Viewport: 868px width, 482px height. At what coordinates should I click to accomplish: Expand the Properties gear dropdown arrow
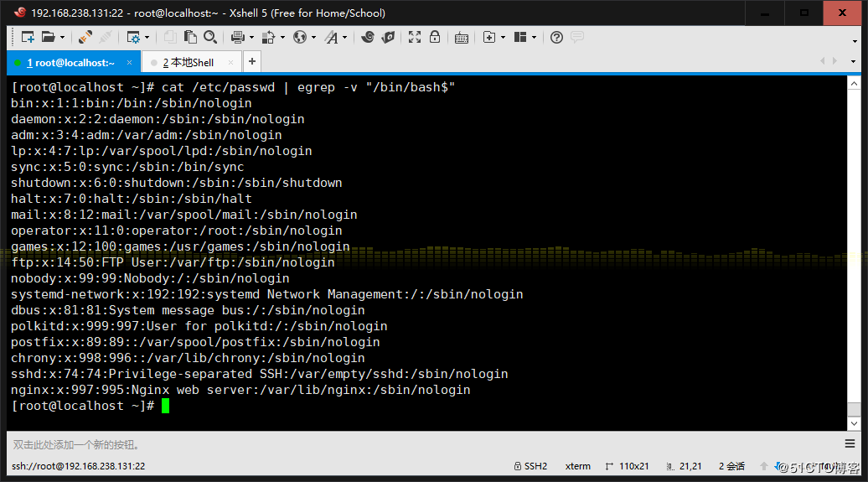147,37
